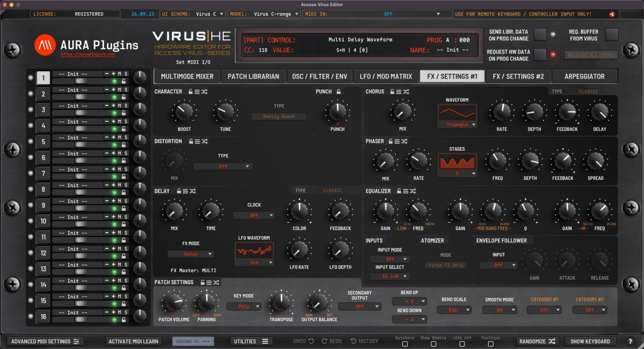Click Show Keyboard button
Viewport: 644px width, 349px height.
(x=590, y=341)
